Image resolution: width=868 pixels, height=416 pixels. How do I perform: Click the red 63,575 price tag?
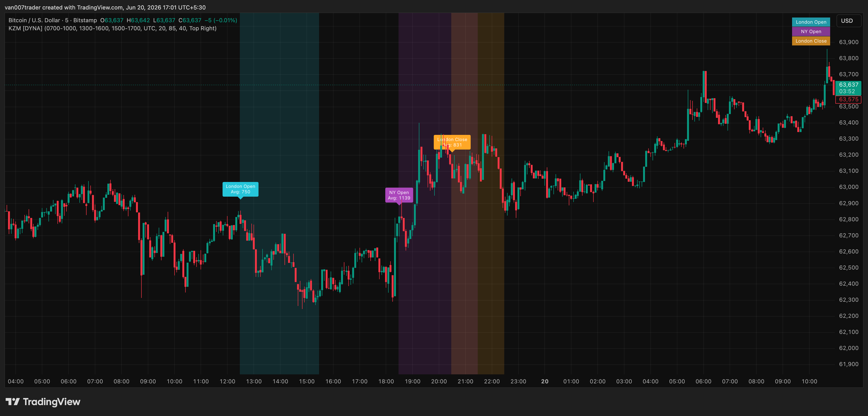point(848,99)
